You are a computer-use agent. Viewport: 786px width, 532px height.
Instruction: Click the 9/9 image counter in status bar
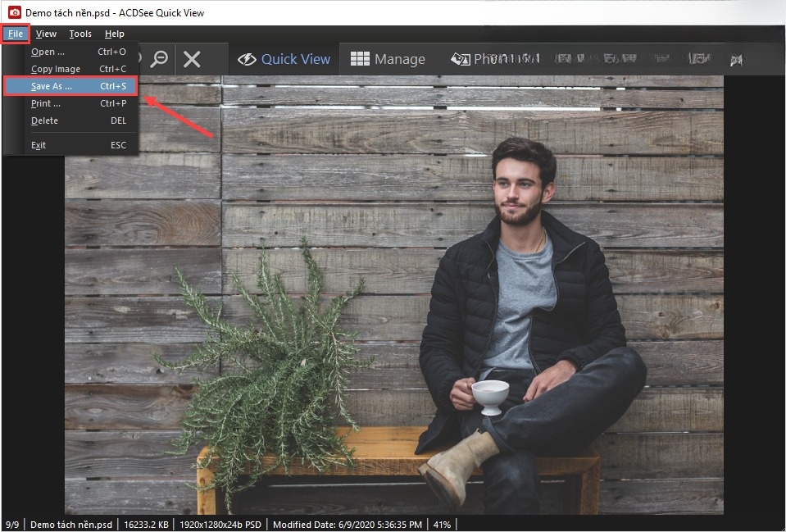pos(13,524)
